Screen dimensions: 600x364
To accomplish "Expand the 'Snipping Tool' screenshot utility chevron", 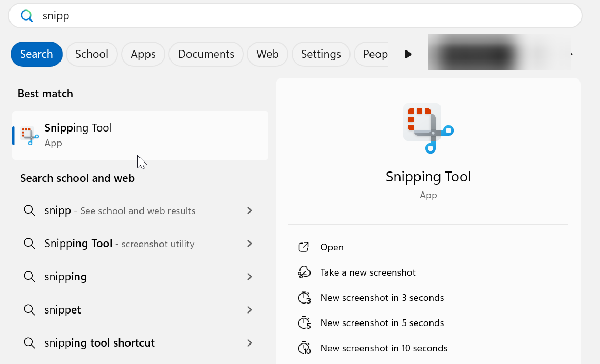I will click(x=249, y=244).
